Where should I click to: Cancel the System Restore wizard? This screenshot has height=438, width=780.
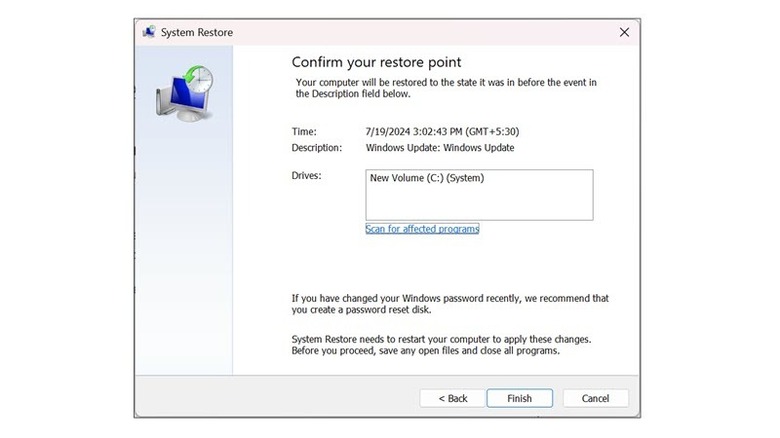pyautogui.click(x=595, y=398)
